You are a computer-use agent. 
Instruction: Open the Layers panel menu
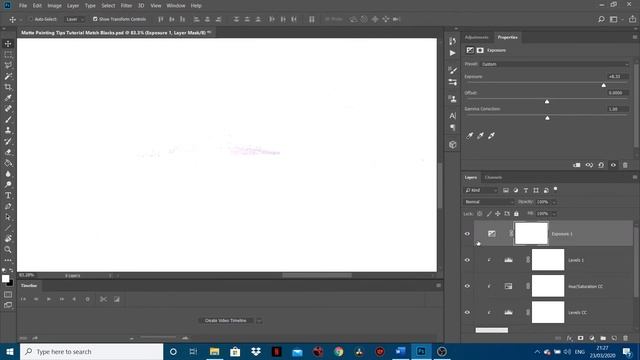coord(635,177)
